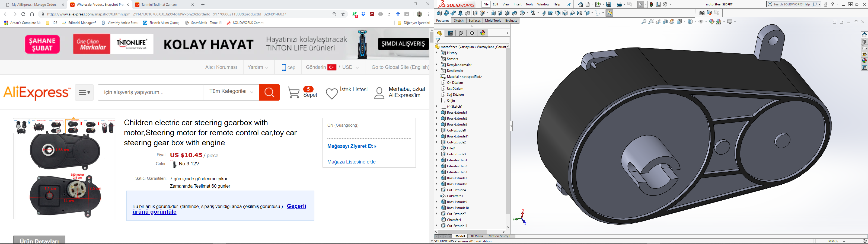The image size is (868, 244).
Task: Choose the Swept Boss/Base tool
Action: [453, 13]
